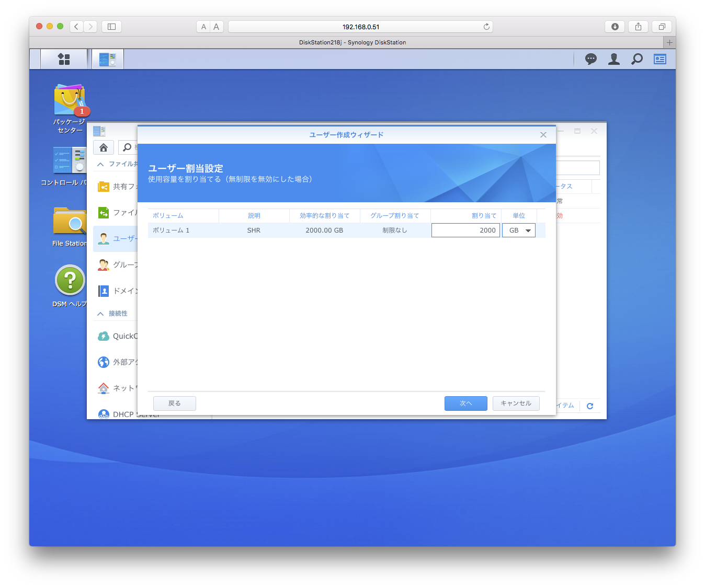This screenshot has width=705, height=588.
Task: Open the DSM Main Menu grid icon
Action: [64, 59]
